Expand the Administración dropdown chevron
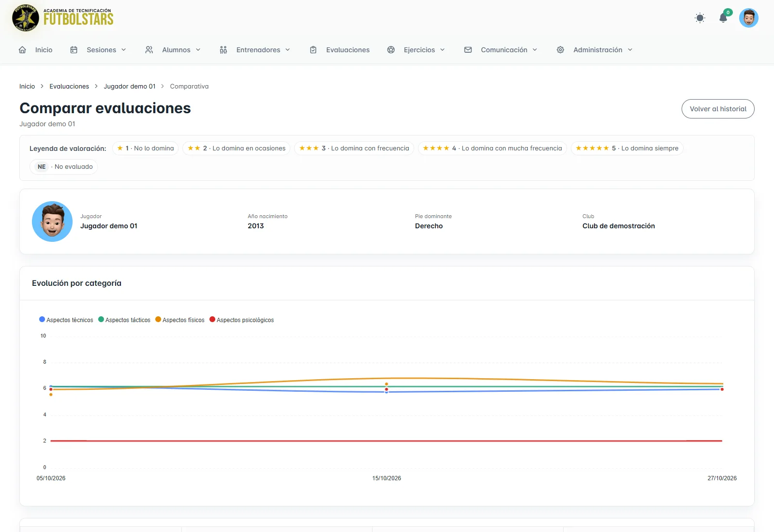 pos(630,50)
